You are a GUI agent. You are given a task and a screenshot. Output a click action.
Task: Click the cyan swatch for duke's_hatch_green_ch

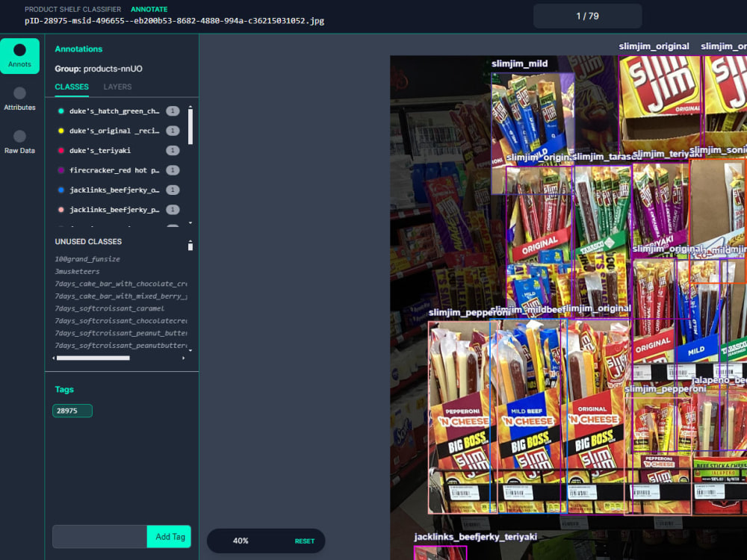(61, 111)
